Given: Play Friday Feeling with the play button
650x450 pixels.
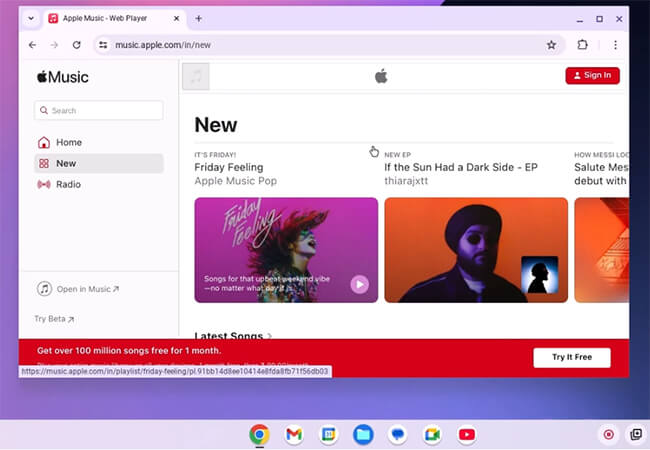Looking at the screenshot, I should point(359,285).
